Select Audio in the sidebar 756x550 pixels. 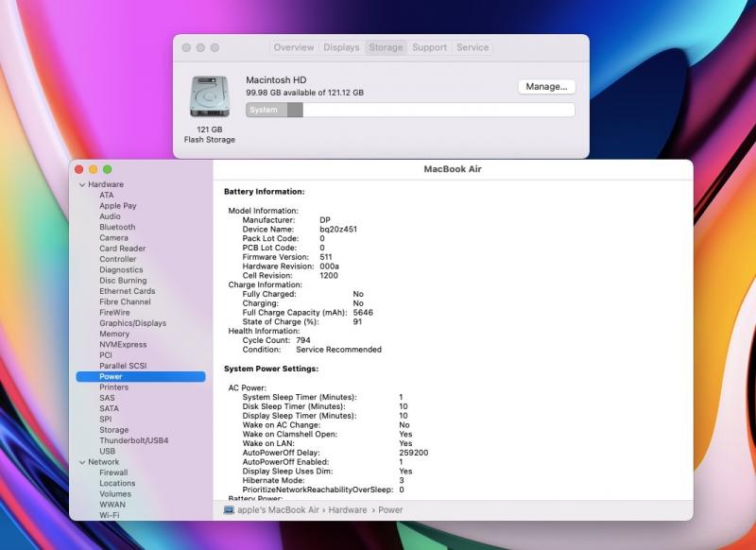click(x=110, y=216)
